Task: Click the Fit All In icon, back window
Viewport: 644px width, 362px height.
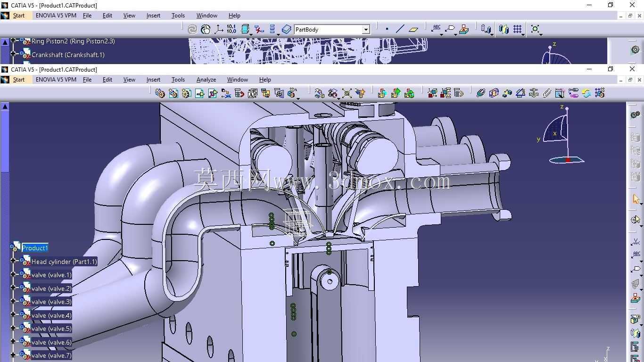Action: pyautogui.click(x=535, y=29)
